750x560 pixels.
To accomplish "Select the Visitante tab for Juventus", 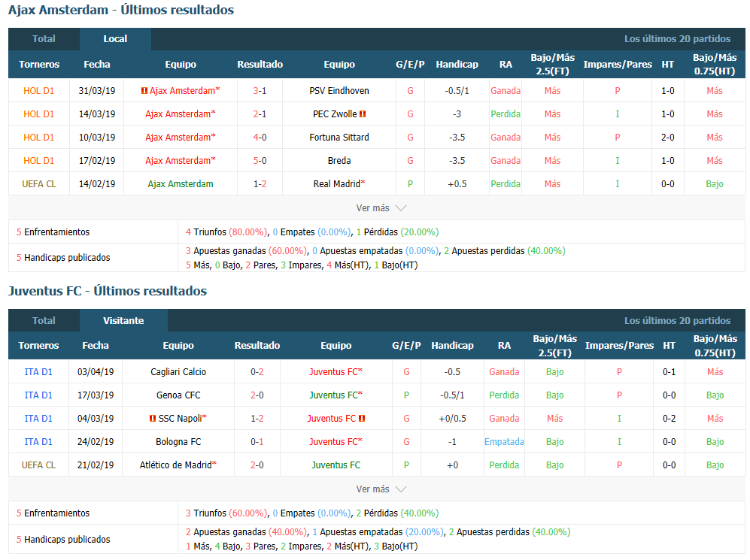I will tap(123, 321).
